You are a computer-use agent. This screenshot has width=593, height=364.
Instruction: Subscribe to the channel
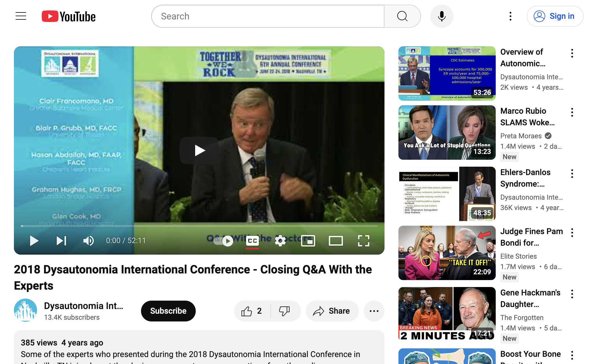tap(168, 311)
